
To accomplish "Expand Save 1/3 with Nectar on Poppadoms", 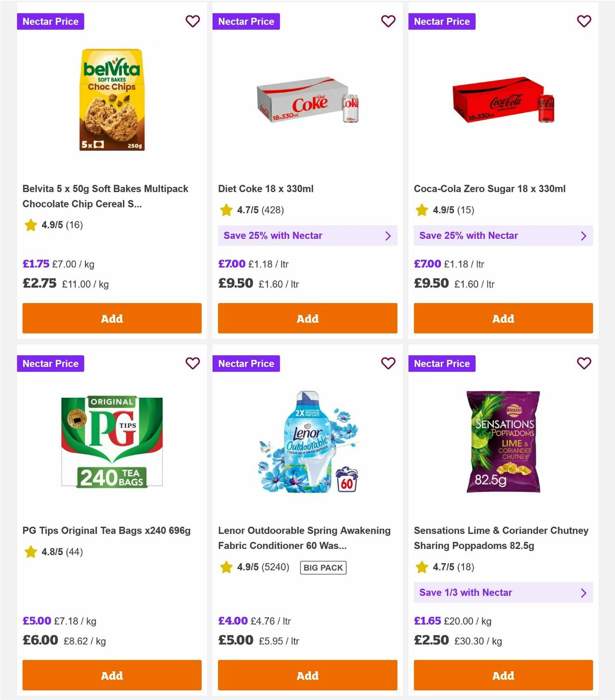I will (x=503, y=592).
